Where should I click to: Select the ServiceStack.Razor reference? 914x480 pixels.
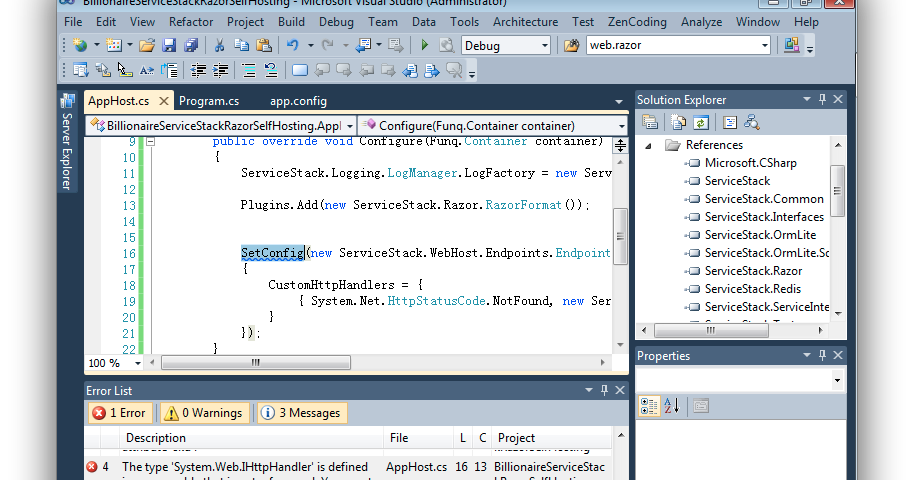tap(753, 271)
